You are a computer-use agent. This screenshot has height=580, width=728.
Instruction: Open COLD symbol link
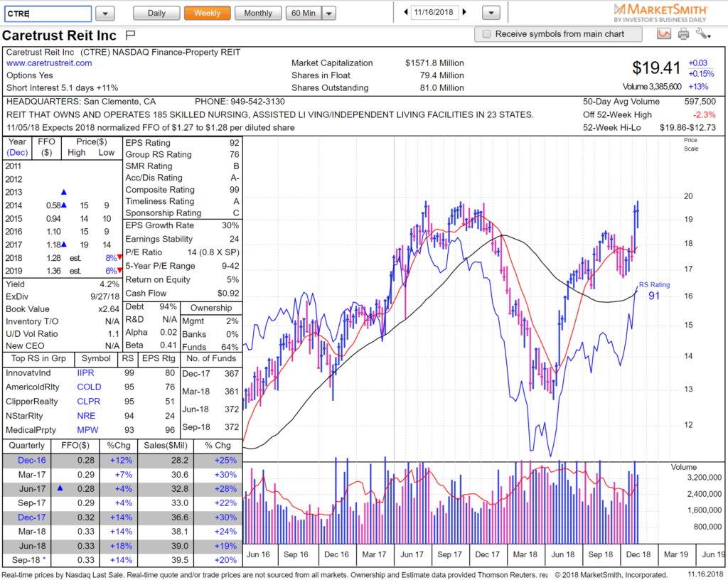89,387
